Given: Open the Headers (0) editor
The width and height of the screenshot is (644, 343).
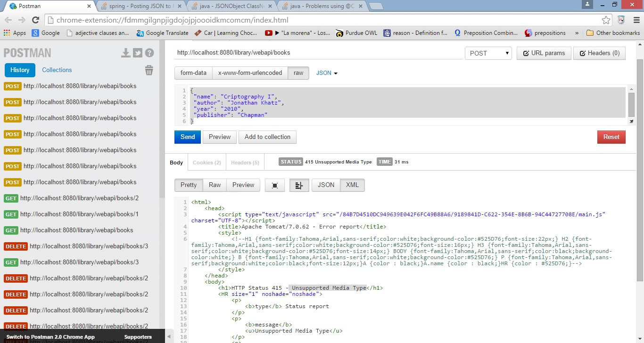Looking at the screenshot, I should pyautogui.click(x=599, y=53).
